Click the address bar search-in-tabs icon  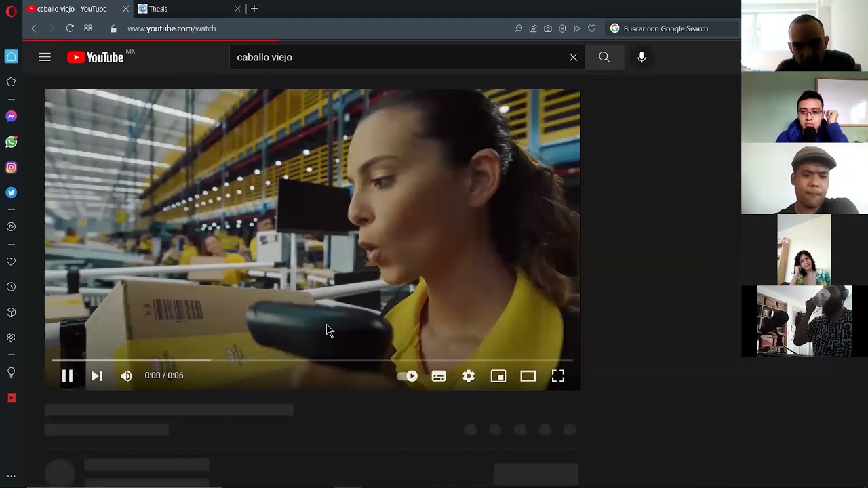519,28
